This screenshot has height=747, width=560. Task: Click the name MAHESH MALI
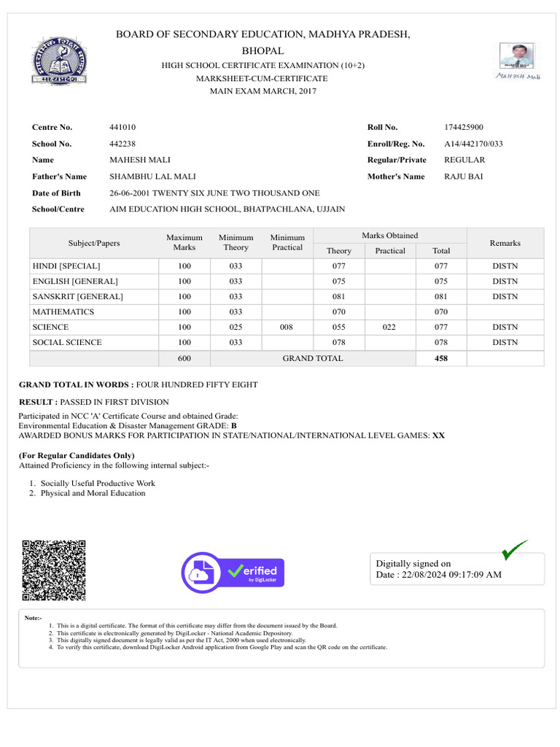point(140,160)
